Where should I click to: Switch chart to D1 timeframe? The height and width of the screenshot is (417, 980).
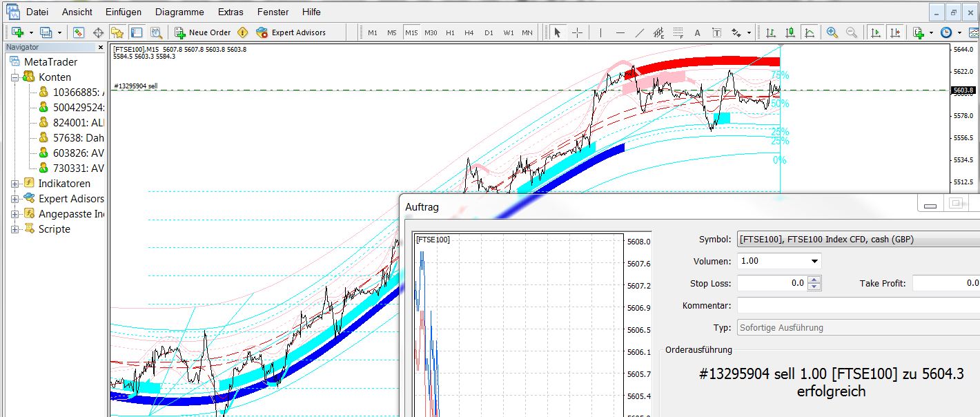click(x=489, y=32)
